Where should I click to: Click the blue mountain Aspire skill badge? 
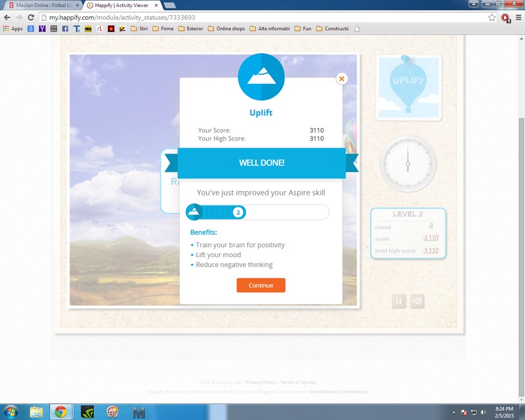coord(261,77)
